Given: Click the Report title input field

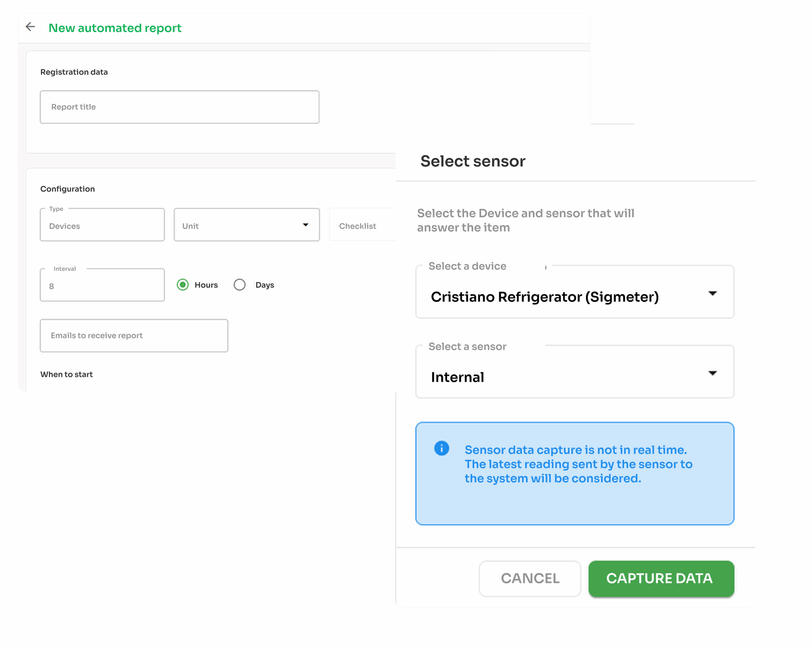Looking at the screenshot, I should (x=179, y=107).
